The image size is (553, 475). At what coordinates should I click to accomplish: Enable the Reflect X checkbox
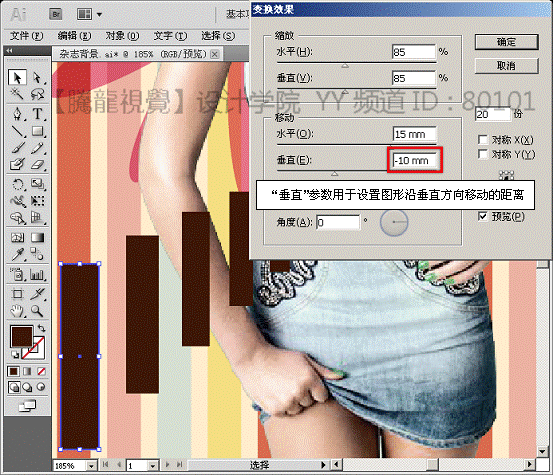(483, 140)
